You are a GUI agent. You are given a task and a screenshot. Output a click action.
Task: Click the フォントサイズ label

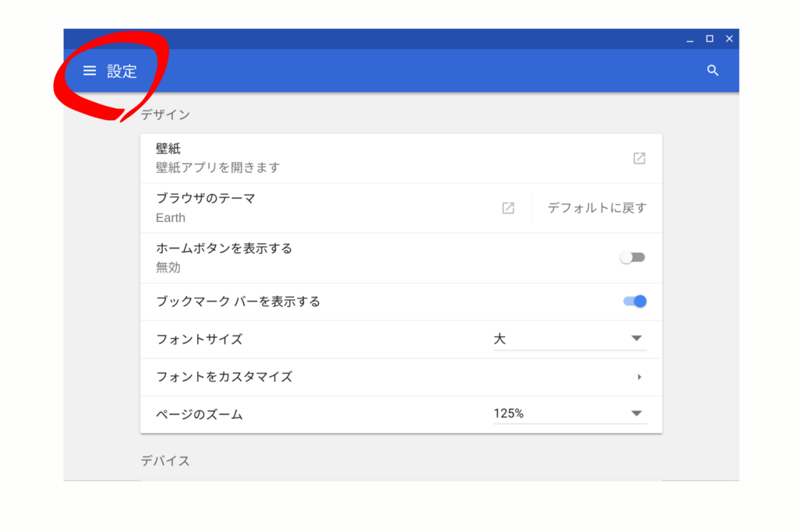coord(199,340)
